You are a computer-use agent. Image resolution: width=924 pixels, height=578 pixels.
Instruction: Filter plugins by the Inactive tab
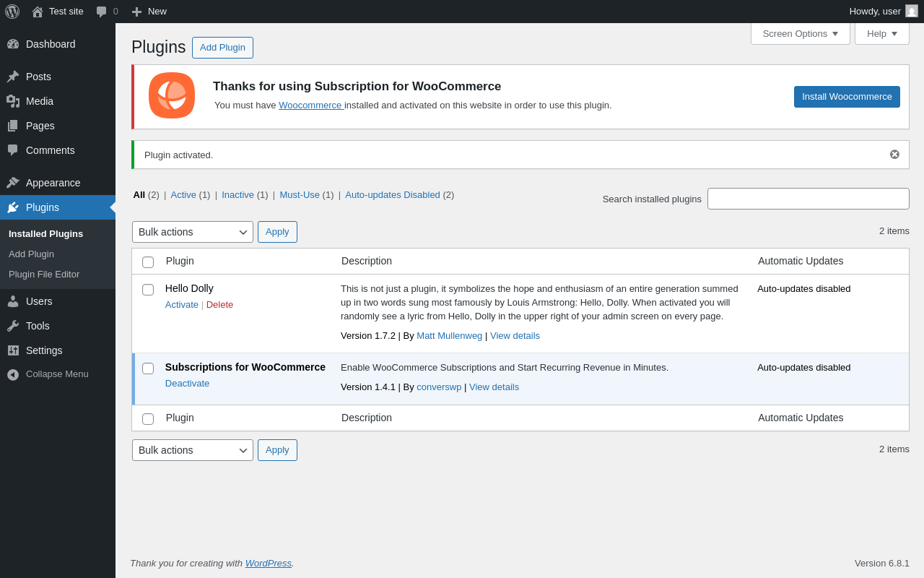(237, 195)
